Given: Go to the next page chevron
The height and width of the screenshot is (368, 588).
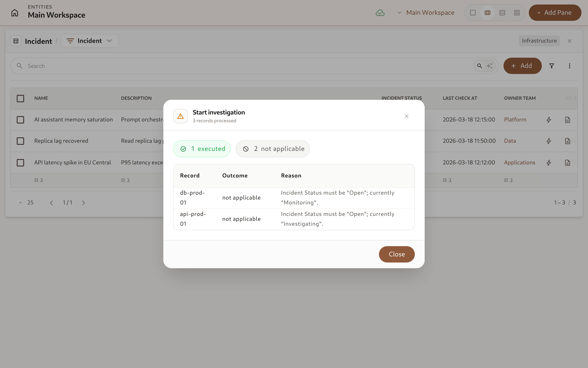Looking at the screenshot, I should pos(83,203).
